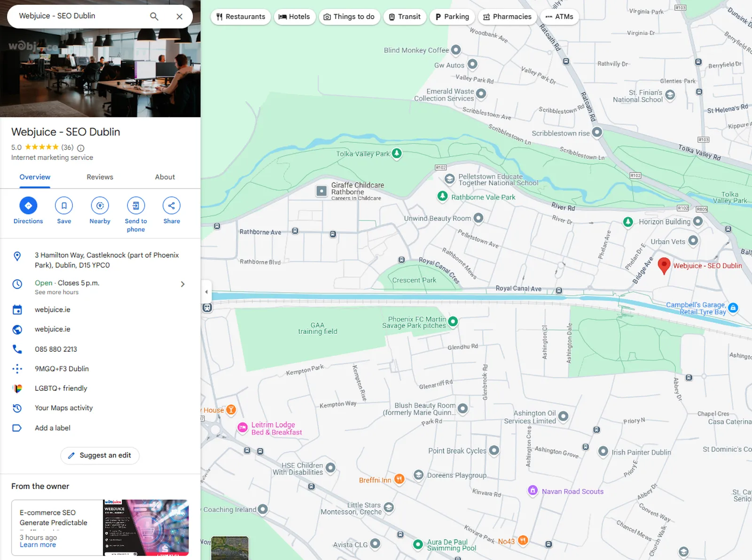Image resolution: width=752 pixels, height=560 pixels.
Task: Click Urban Vets map marker
Action: tap(693, 241)
